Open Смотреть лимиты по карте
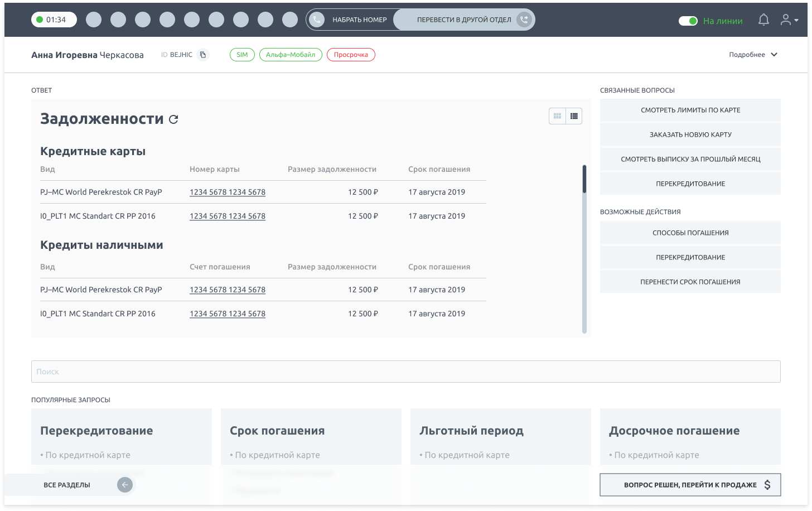 [690, 110]
